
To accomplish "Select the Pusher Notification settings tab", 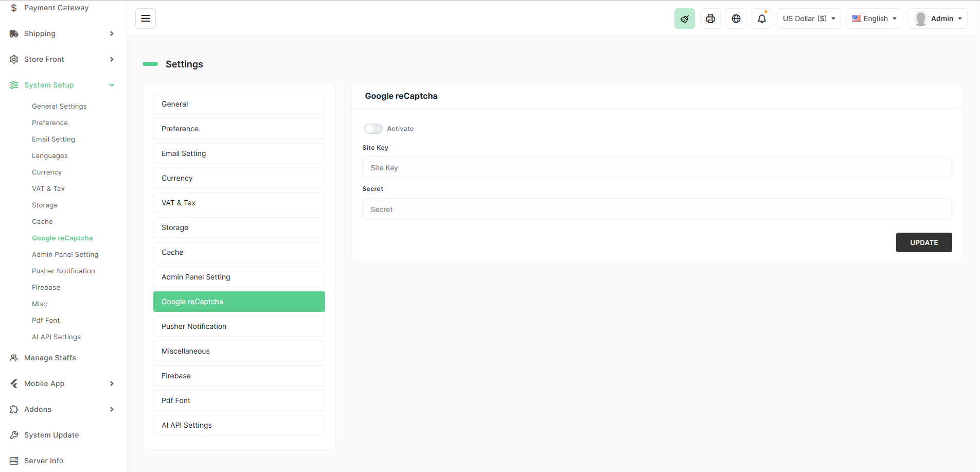I will 239,326.
